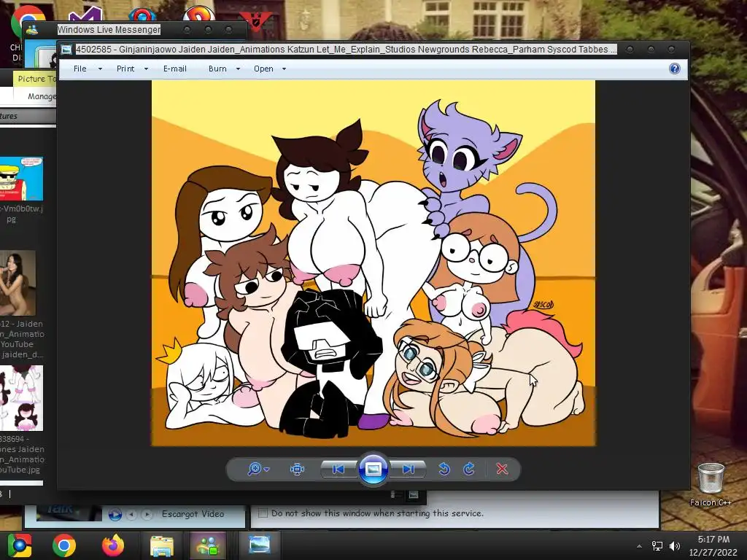747x560 pixels.
Task: Click the E-mail toolbar option
Action: pos(175,69)
